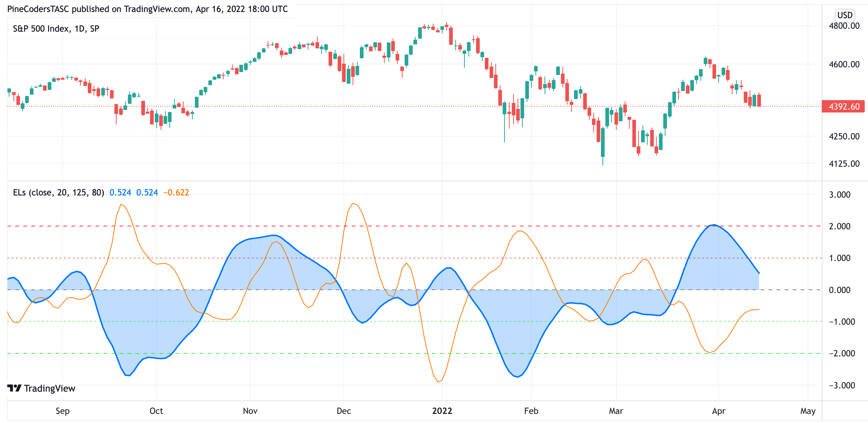The image size is (868, 423).
Task: Click the 4250.00 price axis label
Action: (844, 137)
